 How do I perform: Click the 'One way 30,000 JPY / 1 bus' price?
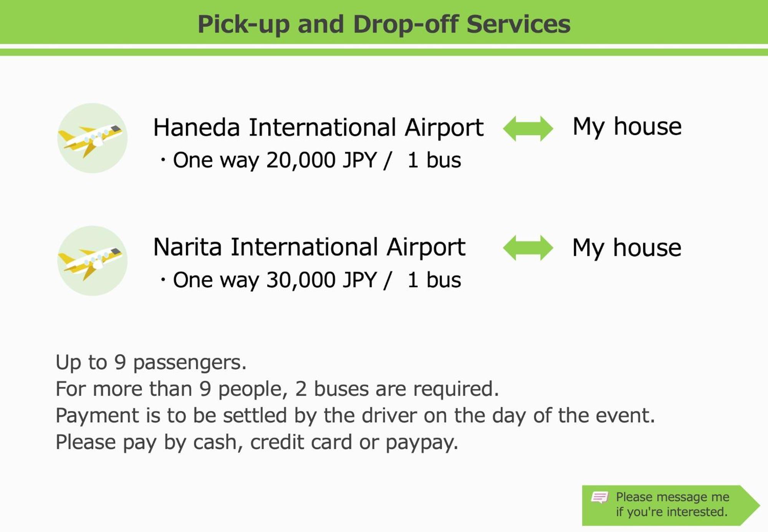tap(311, 280)
